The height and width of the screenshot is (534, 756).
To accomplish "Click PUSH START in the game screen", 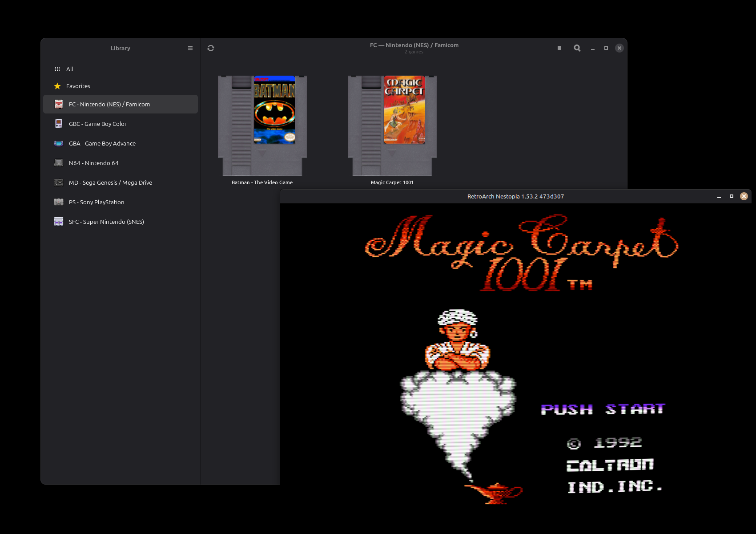I will pyautogui.click(x=603, y=409).
